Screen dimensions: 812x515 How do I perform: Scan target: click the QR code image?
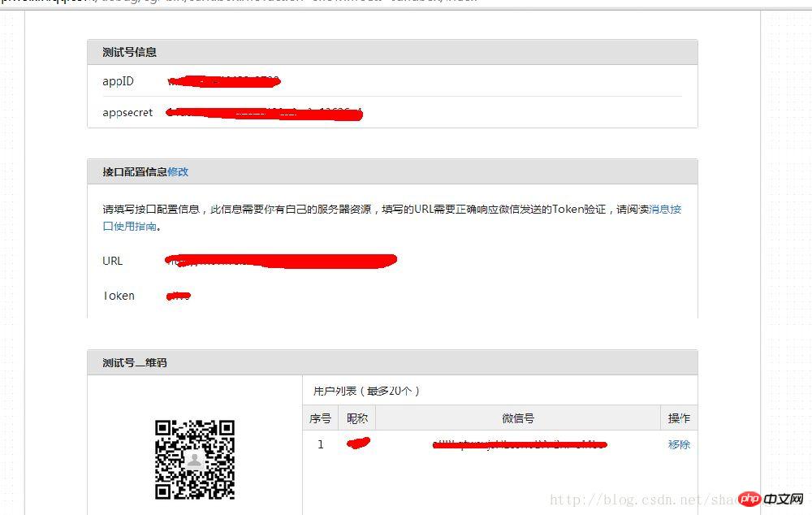pos(195,459)
